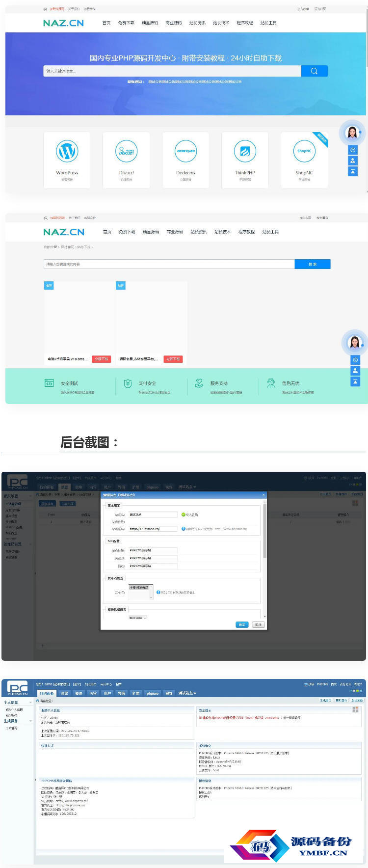Click the back-to-top arrow icon on the homepage
The width and height of the screenshot is (368, 868).
pyautogui.click(x=353, y=171)
